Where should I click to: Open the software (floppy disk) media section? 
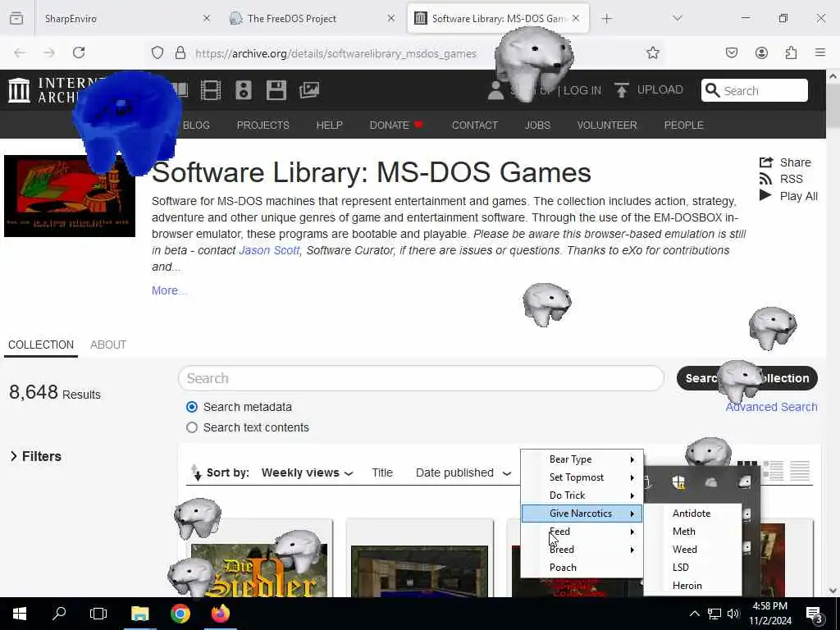point(276,90)
